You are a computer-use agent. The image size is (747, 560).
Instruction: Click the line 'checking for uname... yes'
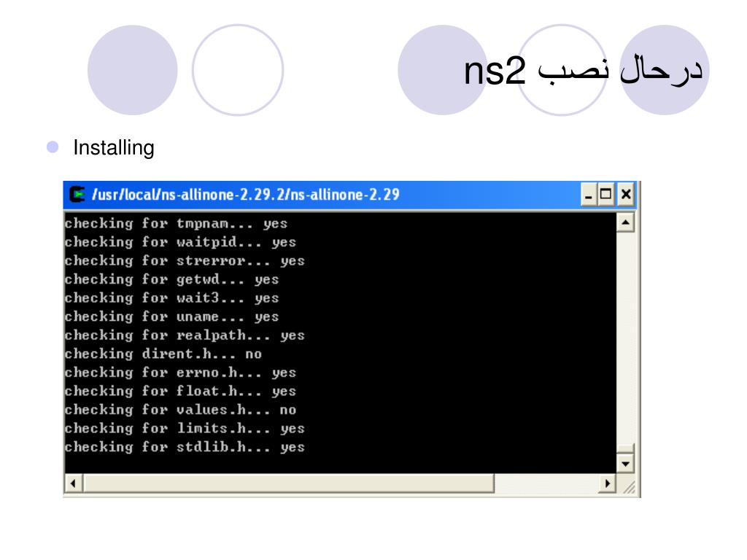[171, 316]
